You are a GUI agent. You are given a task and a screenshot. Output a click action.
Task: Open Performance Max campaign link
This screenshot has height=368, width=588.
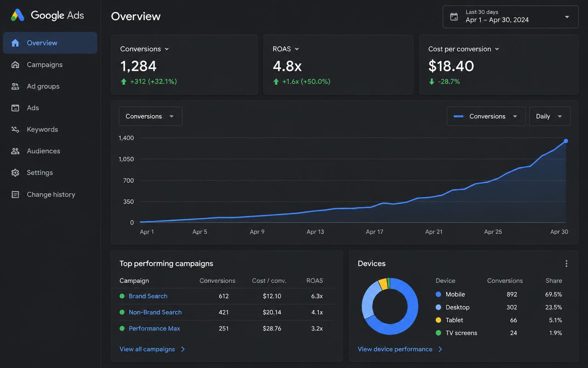point(154,328)
